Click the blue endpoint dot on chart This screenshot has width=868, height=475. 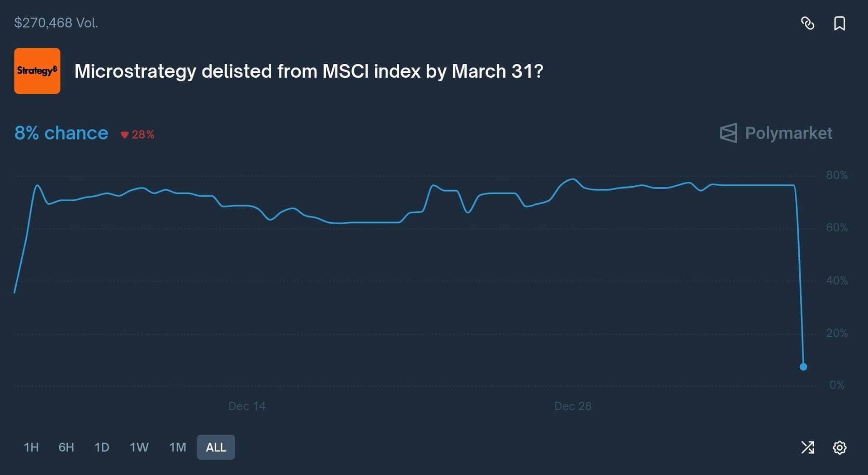point(803,367)
